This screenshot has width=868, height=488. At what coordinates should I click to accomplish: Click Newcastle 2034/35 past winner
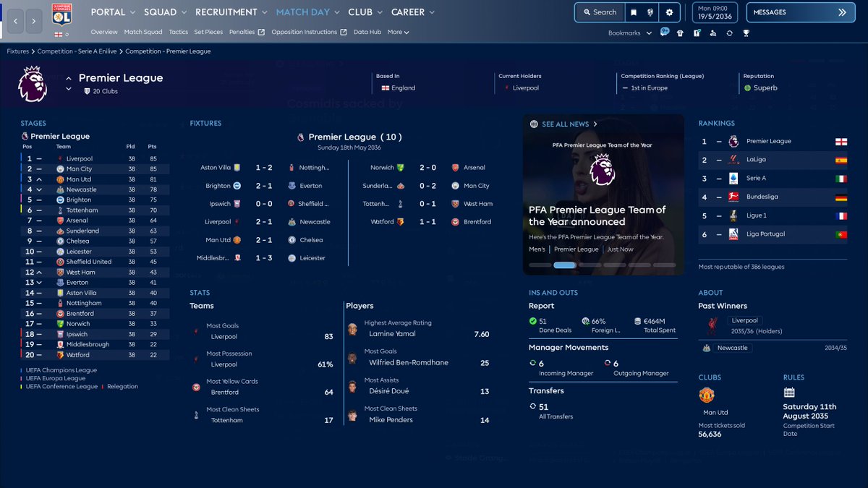click(x=772, y=348)
